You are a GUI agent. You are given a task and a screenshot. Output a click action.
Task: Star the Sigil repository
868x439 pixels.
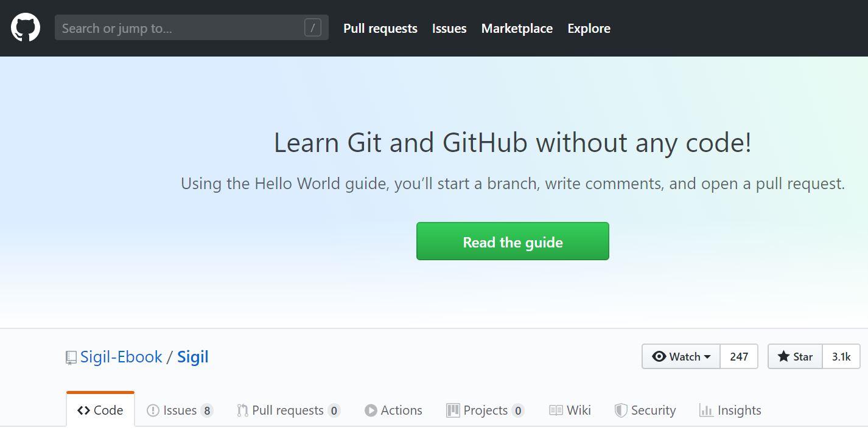tap(795, 356)
